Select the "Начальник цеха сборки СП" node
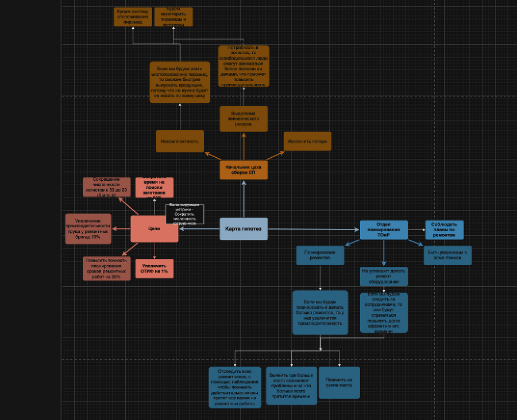 [x=244, y=170]
